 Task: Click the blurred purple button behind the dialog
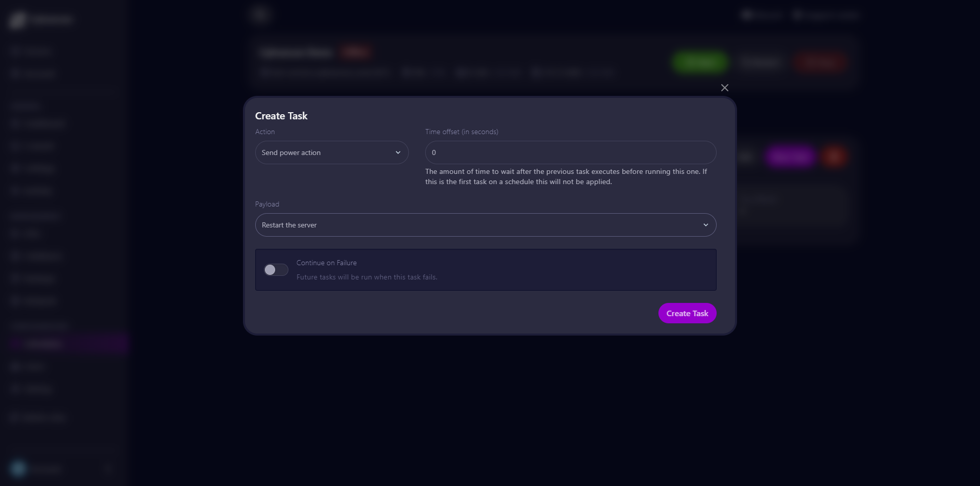click(790, 156)
